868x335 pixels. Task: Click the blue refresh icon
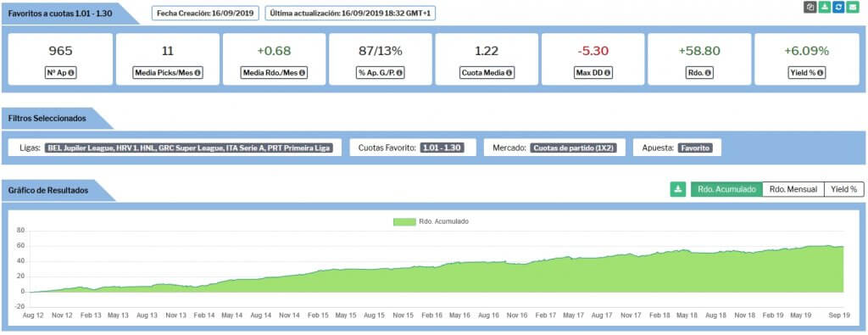(x=838, y=7)
